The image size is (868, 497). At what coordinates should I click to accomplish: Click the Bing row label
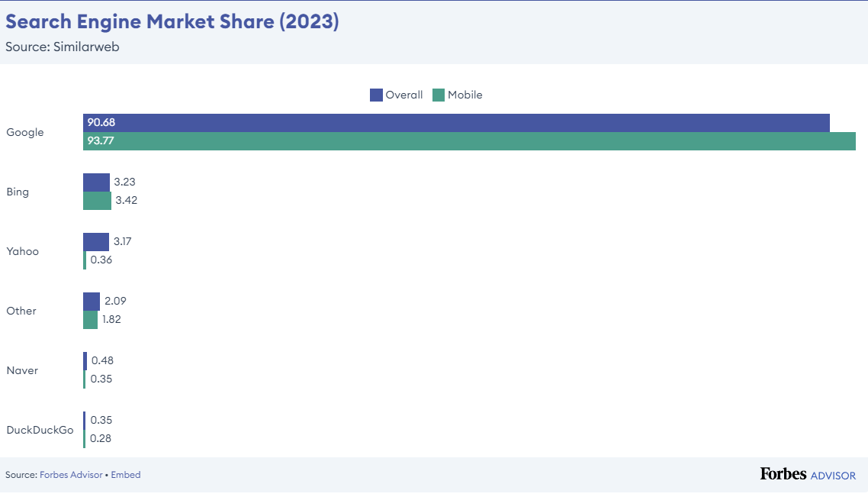pos(18,192)
